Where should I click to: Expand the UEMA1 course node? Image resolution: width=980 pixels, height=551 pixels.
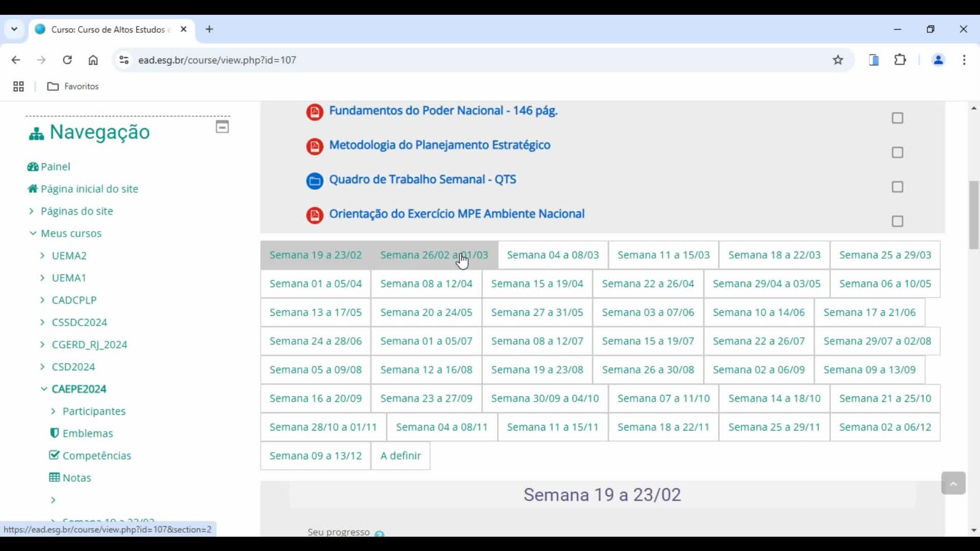42,278
